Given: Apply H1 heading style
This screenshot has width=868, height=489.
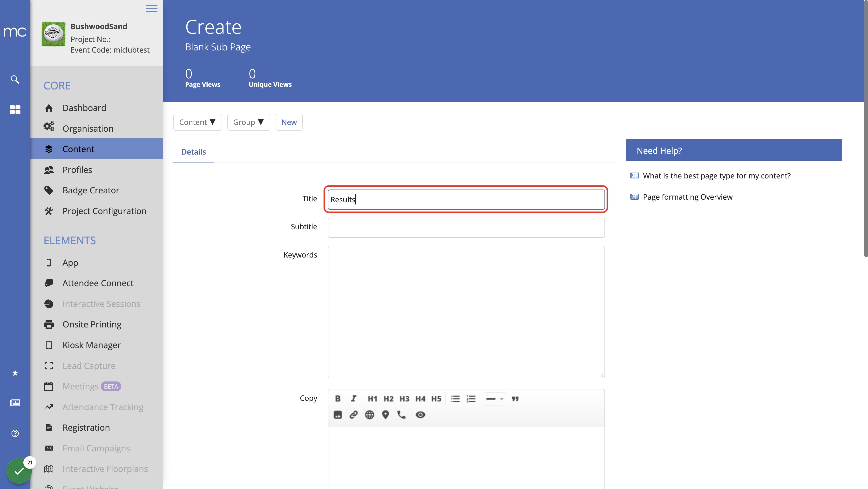Looking at the screenshot, I should tap(372, 399).
